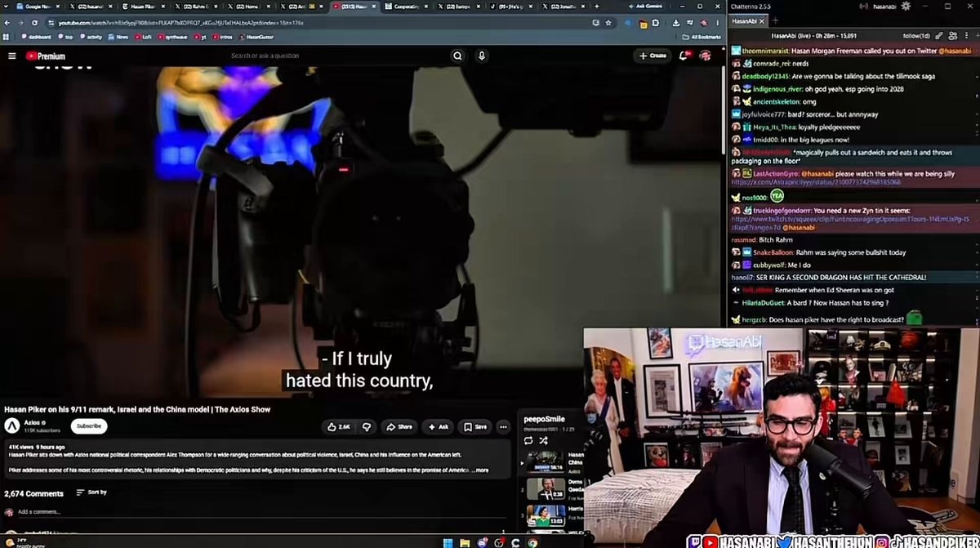
Task: Open the News bookmark
Action: point(118,37)
